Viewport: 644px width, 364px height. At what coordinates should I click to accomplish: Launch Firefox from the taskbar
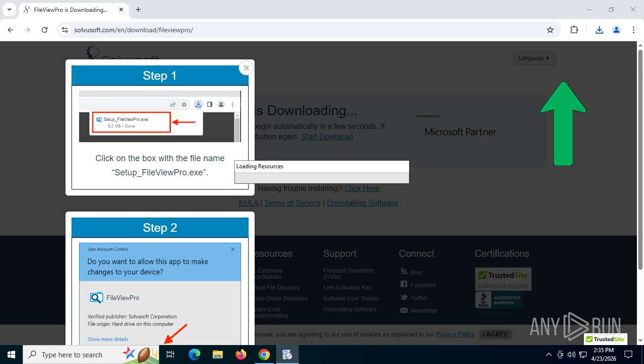click(x=241, y=355)
